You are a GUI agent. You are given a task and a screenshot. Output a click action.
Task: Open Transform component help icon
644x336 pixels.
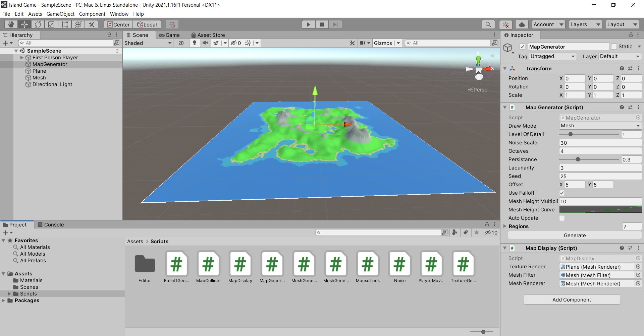[622, 68]
